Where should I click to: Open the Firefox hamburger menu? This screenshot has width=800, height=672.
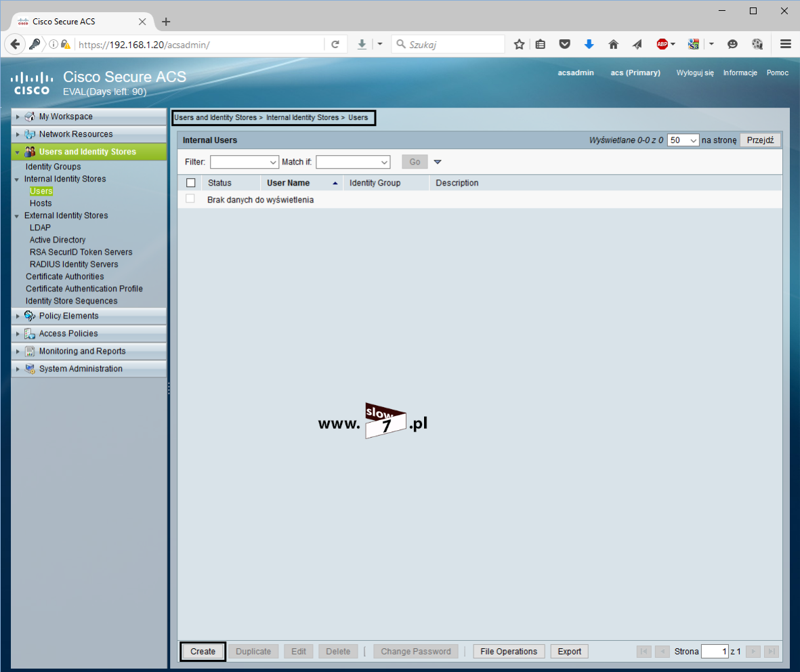[x=786, y=45]
